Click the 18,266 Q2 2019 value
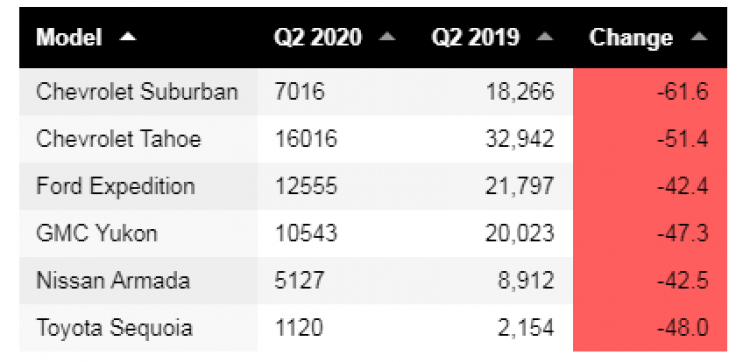The height and width of the screenshot is (362, 750). pyautogui.click(x=520, y=91)
